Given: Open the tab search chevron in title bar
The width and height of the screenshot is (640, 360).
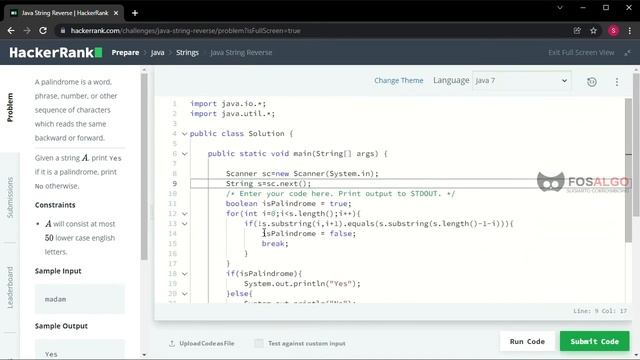Looking at the screenshot, I should click(560, 8).
